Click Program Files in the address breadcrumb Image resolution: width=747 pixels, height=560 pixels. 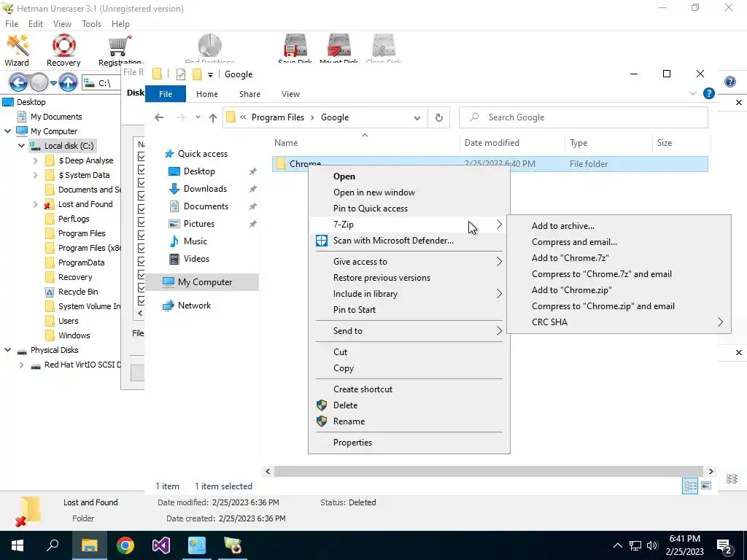(277, 117)
